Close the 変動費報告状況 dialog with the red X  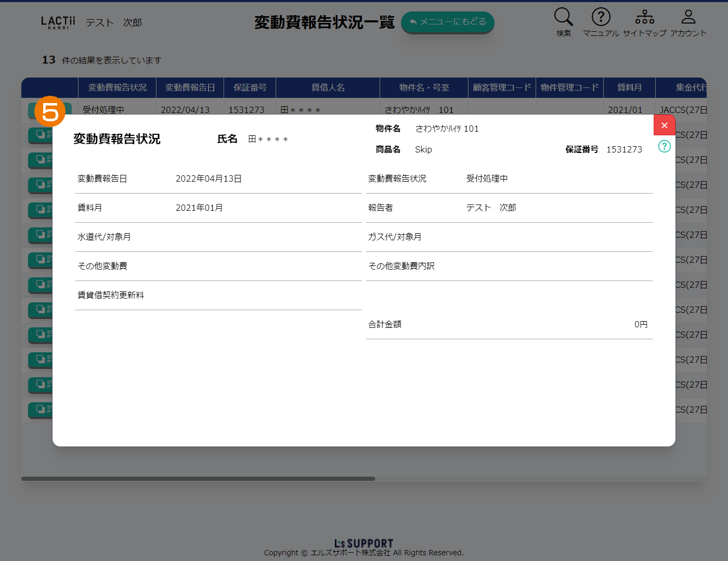point(664,125)
